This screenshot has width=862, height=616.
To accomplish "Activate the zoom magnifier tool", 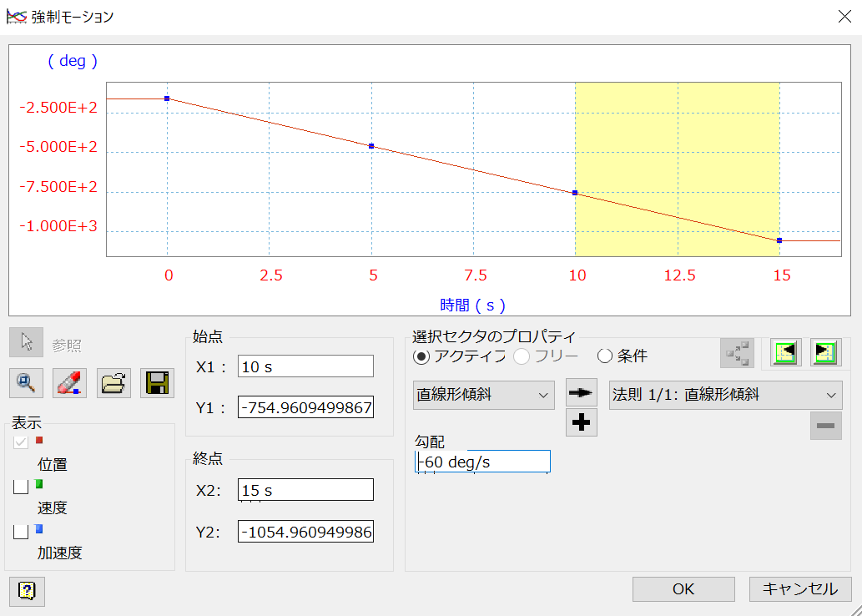I will [x=26, y=384].
